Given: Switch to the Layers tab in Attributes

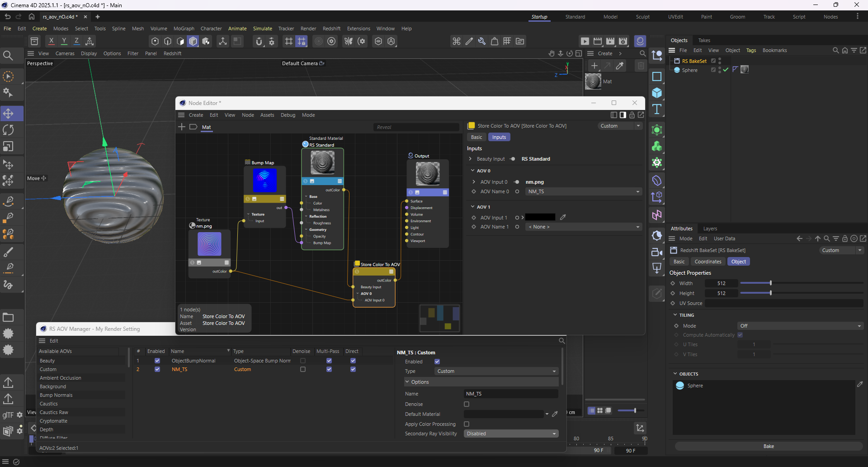Looking at the screenshot, I should tap(710, 229).
